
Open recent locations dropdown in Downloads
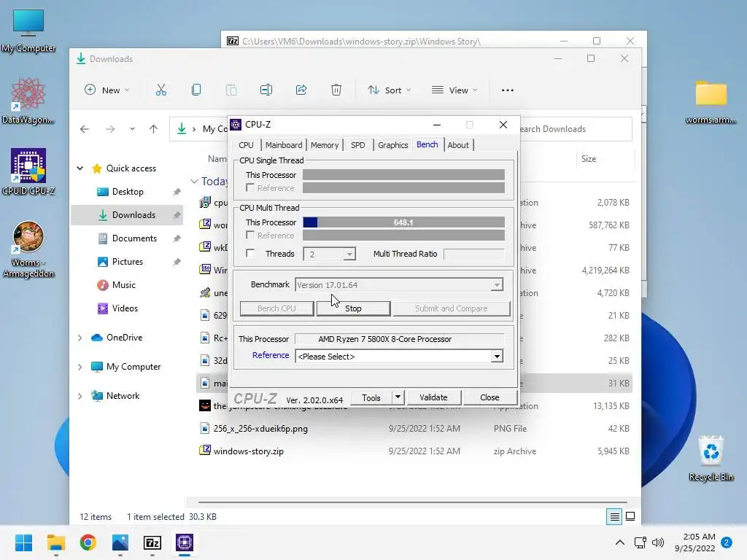click(x=132, y=129)
